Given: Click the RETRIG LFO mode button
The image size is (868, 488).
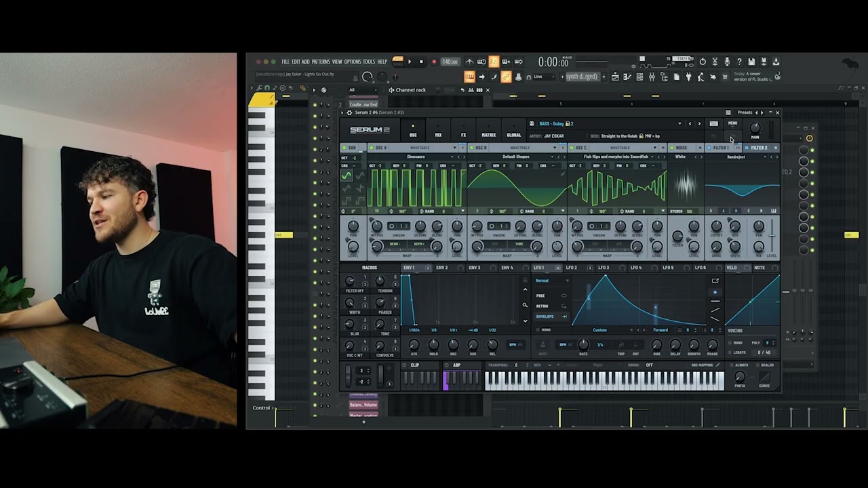Looking at the screenshot, I should [551, 306].
